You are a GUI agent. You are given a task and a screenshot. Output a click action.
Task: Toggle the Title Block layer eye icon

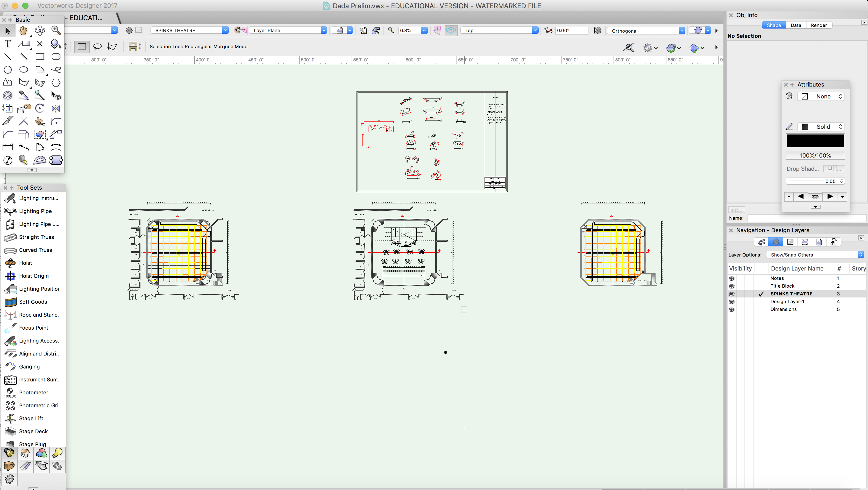click(732, 286)
